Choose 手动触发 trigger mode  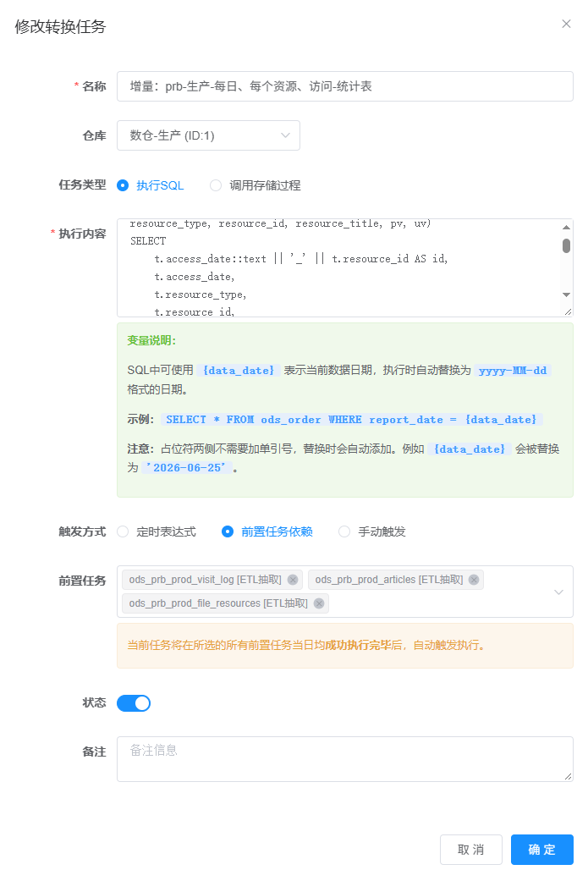(371, 531)
